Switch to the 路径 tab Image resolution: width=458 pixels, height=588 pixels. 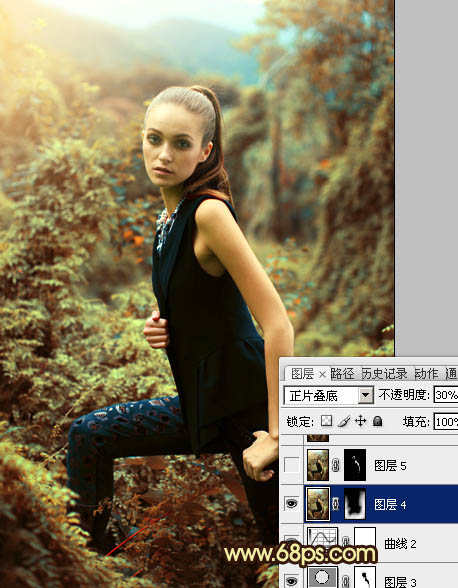(342, 374)
